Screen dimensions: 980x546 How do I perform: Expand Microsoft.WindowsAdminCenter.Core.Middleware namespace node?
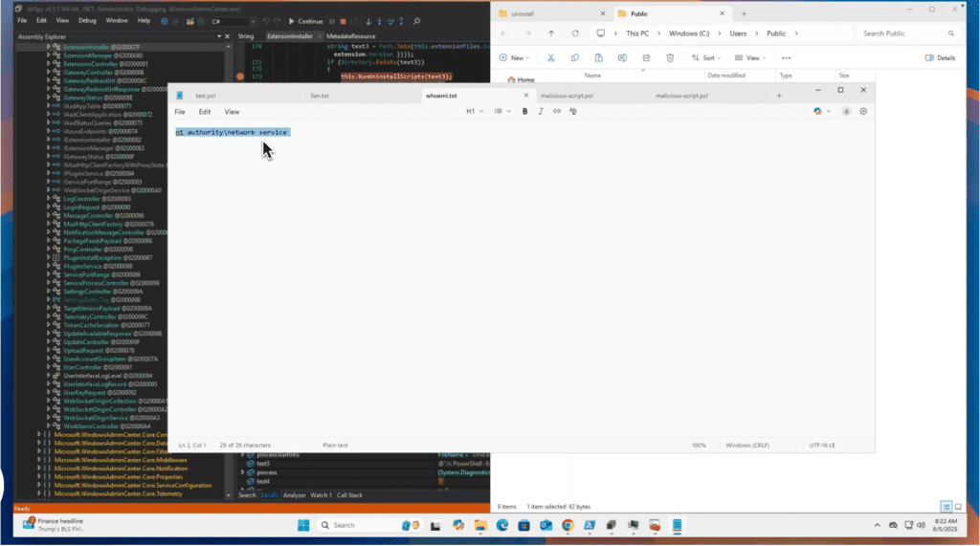tap(39, 460)
